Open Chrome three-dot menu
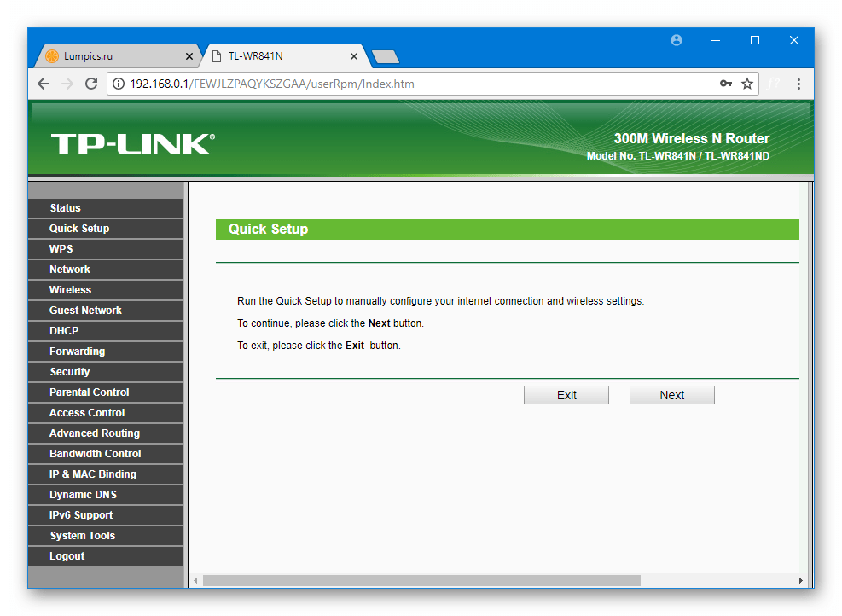This screenshot has width=842, height=616. [798, 84]
